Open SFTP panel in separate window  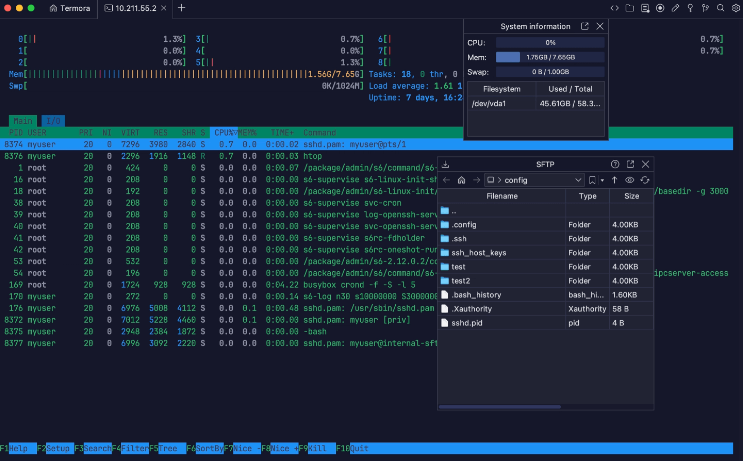point(630,164)
